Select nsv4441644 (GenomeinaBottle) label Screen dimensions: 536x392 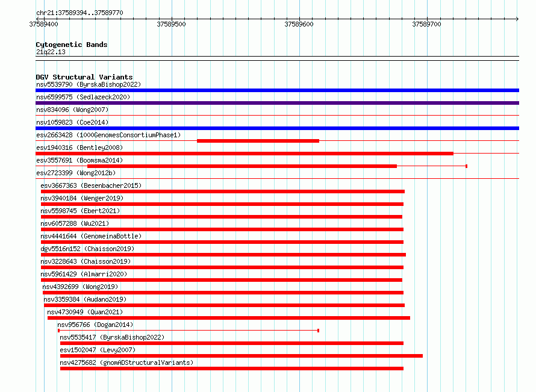click(91, 236)
